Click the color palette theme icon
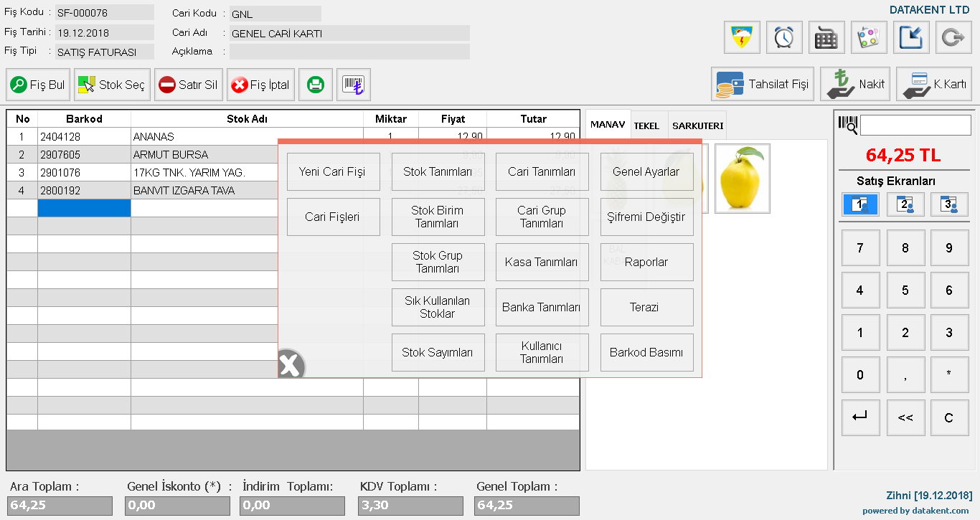The image size is (980, 520). coord(870,37)
